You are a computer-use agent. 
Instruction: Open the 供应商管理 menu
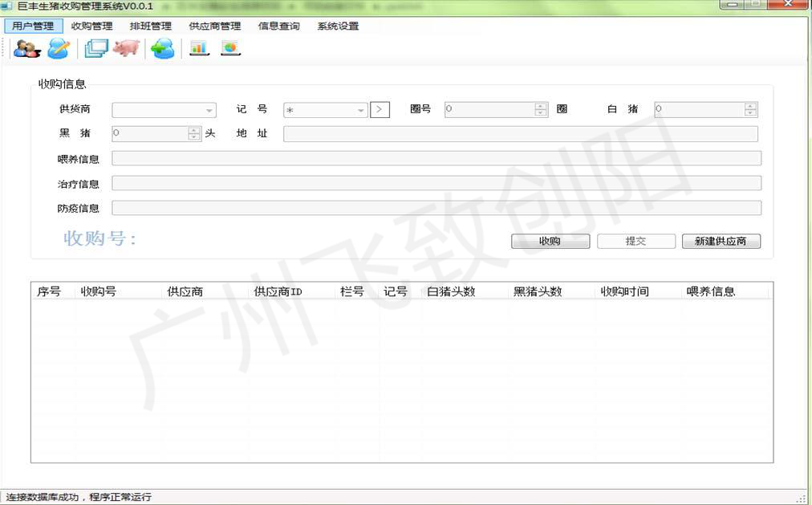(214, 26)
